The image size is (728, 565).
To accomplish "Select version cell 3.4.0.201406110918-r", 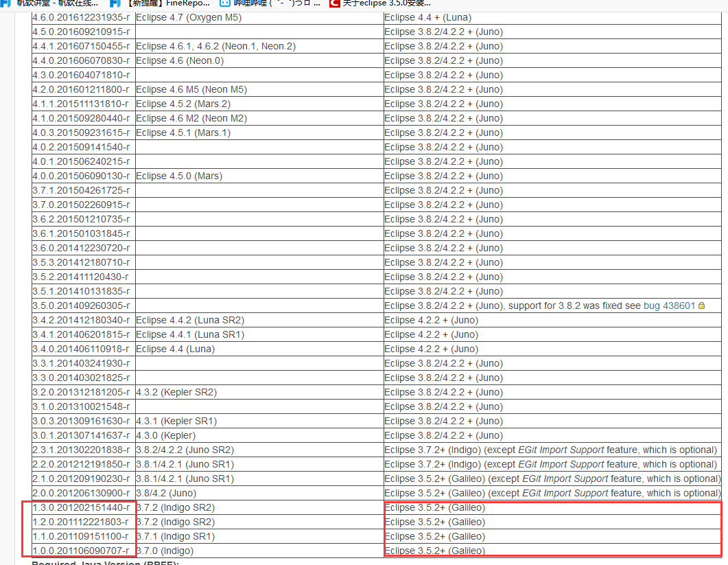I will coord(84,349).
